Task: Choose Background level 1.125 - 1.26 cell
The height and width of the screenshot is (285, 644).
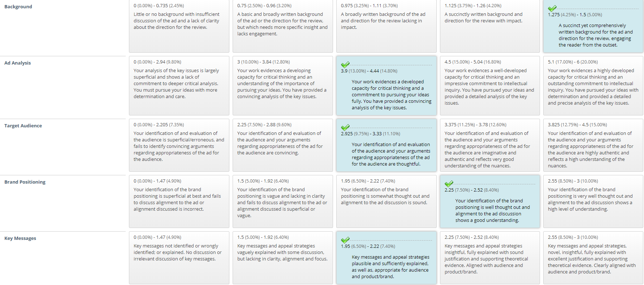Action: click(490, 26)
